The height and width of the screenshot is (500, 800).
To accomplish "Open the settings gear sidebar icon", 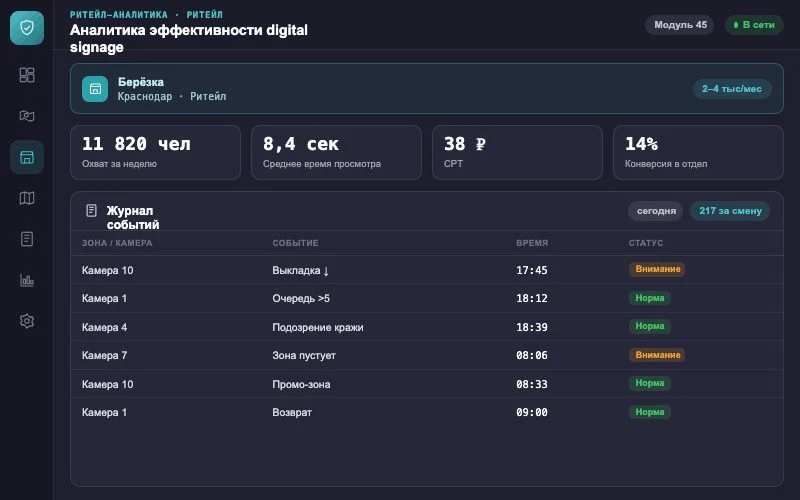I will click(27, 321).
